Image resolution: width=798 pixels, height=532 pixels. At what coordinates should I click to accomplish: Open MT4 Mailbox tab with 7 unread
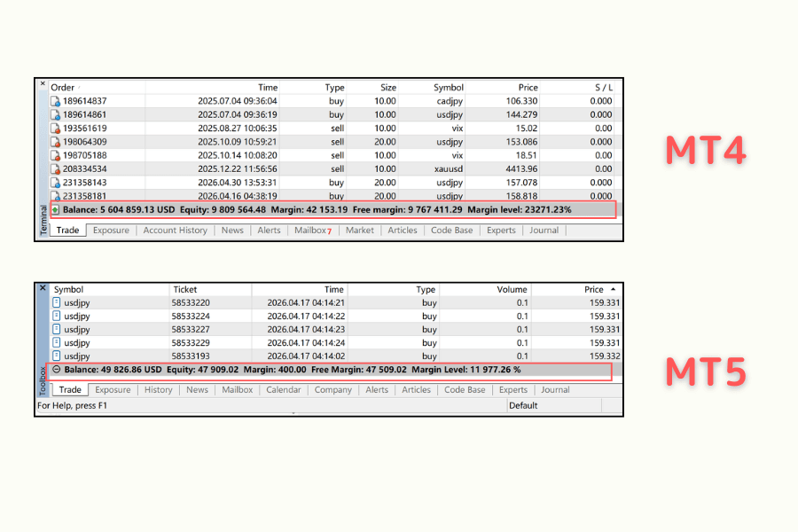point(313,231)
